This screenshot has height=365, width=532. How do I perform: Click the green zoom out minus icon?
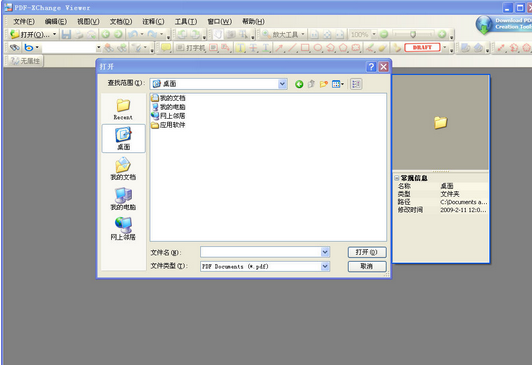pyautogui.click(x=384, y=34)
